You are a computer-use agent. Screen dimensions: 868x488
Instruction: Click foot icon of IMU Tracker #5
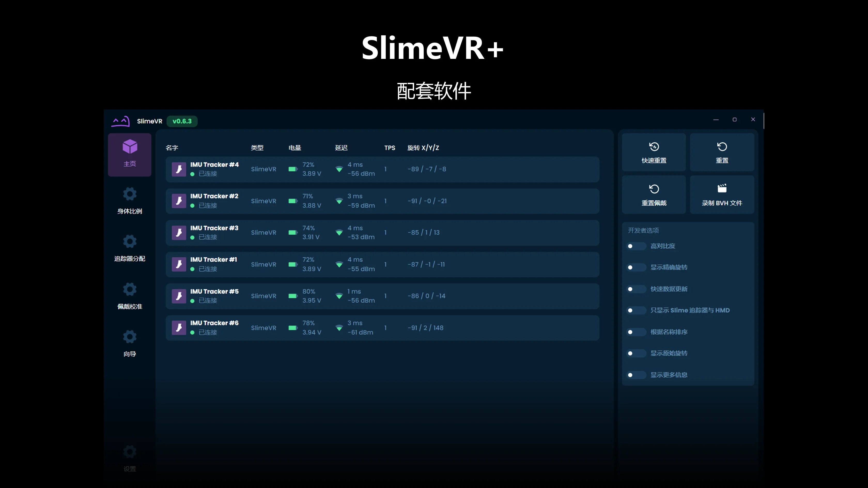point(179,296)
